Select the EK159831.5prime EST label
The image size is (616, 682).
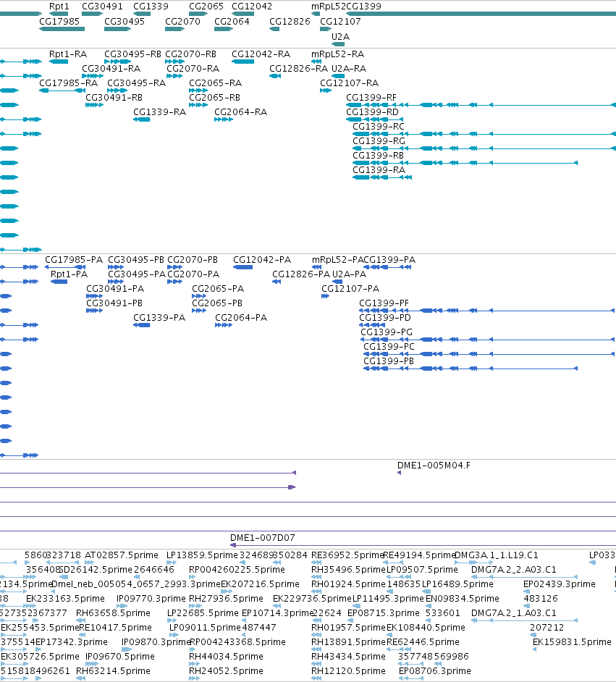[572, 641]
